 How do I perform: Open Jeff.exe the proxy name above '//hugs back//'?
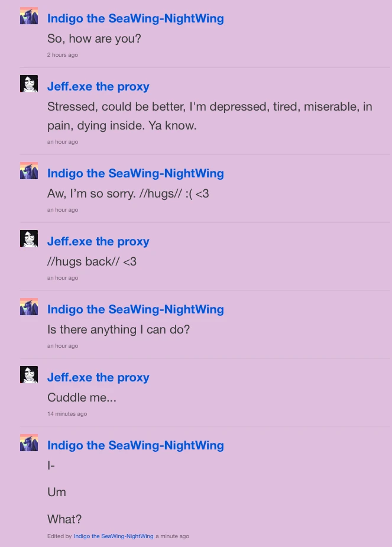coord(98,241)
